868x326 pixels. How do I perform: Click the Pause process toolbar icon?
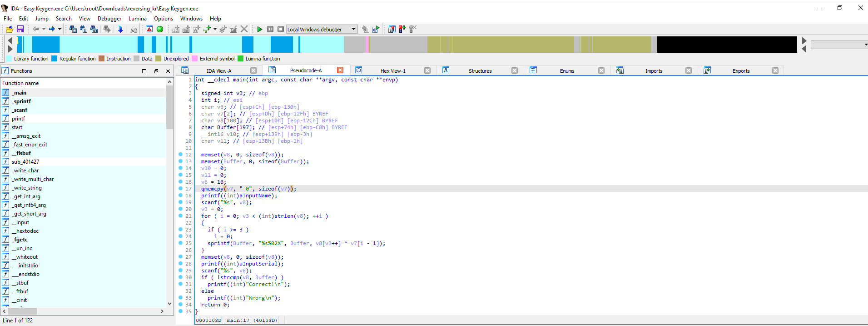pos(270,29)
